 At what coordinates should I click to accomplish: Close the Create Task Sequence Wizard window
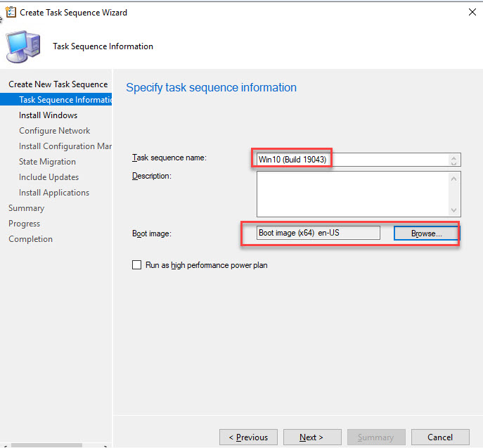(470, 12)
